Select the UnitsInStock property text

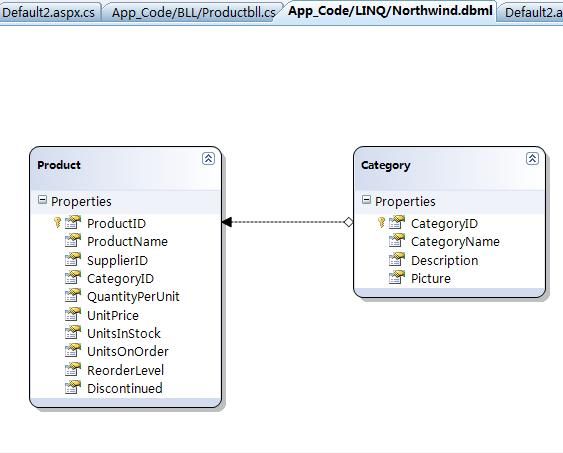pyautogui.click(x=124, y=333)
